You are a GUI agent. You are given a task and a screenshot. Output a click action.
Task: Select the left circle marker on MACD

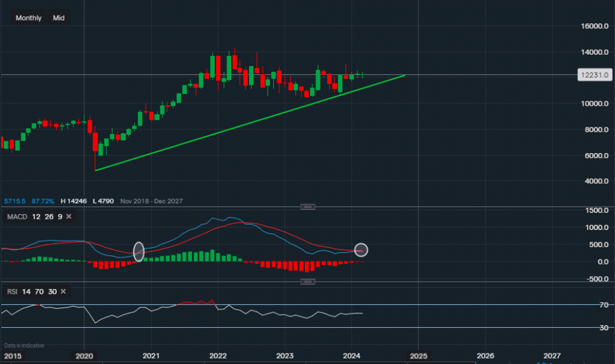[x=138, y=251]
